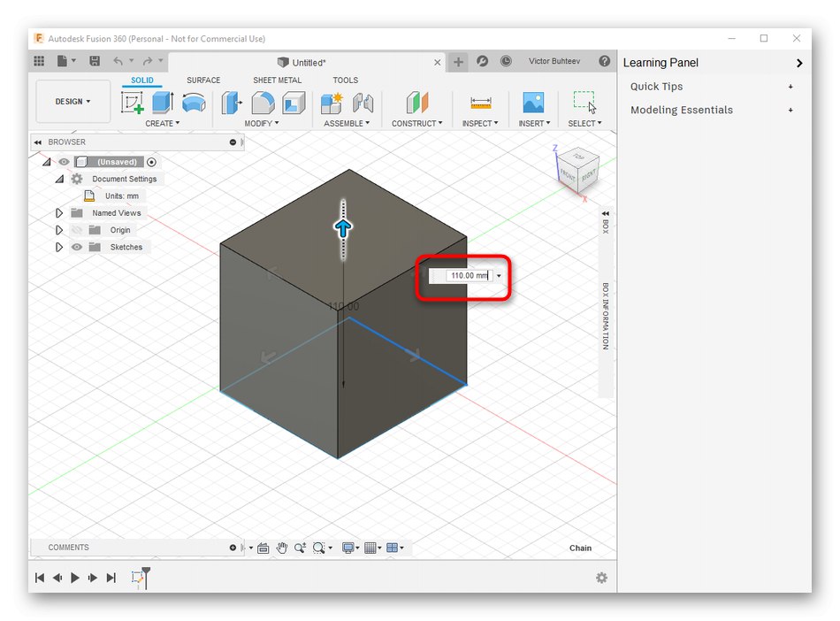Undo the last action
Screen dimensions: 840x621
118,61
